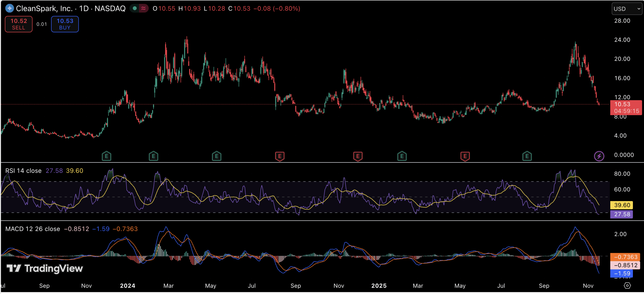Click the green earnings marker near May 2024
Image resolution: width=644 pixels, height=294 pixels.
coord(216,156)
